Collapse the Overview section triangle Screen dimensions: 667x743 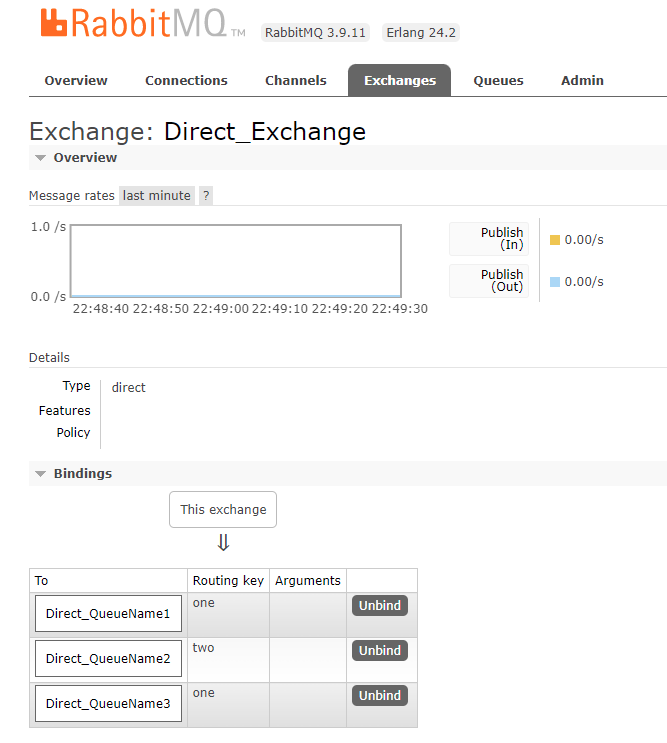41,158
